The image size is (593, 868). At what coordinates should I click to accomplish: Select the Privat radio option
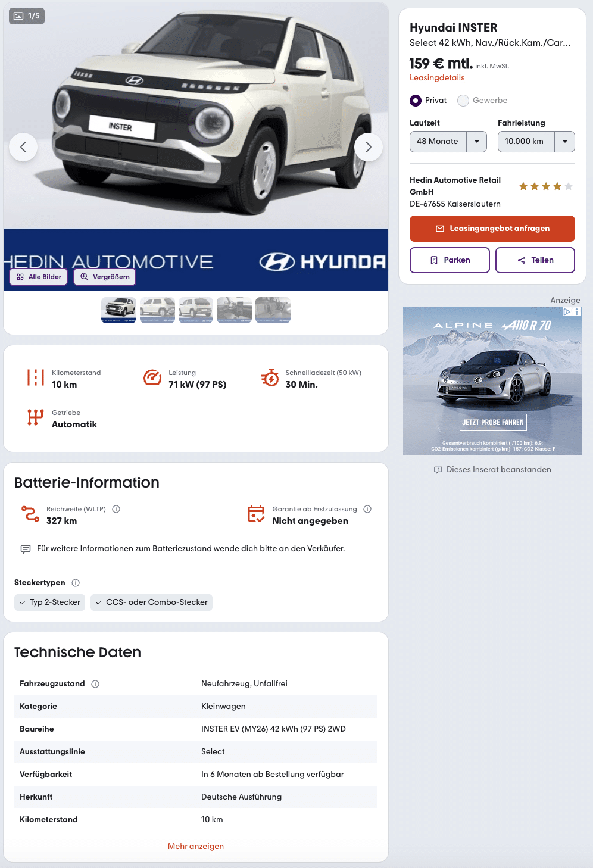[416, 101]
